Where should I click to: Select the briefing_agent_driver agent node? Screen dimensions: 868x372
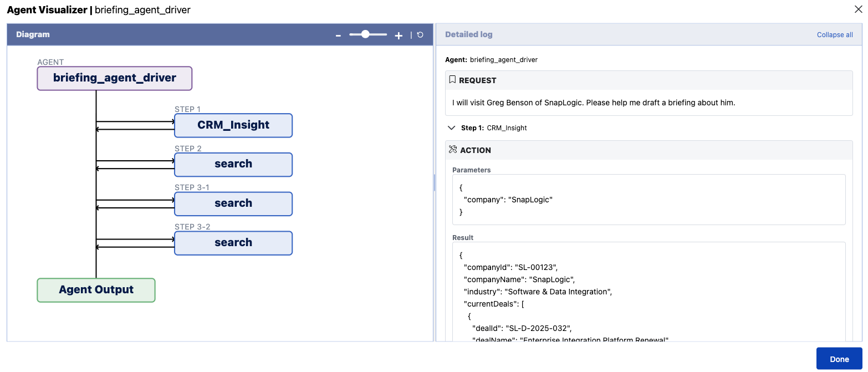[114, 78]
